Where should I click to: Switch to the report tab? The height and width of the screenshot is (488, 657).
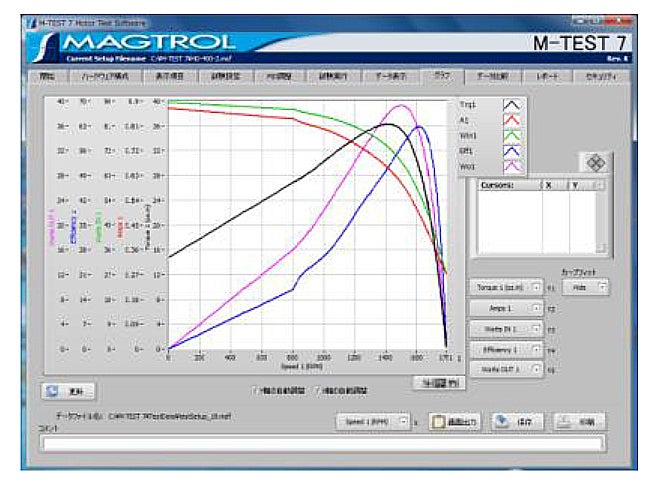547,77
